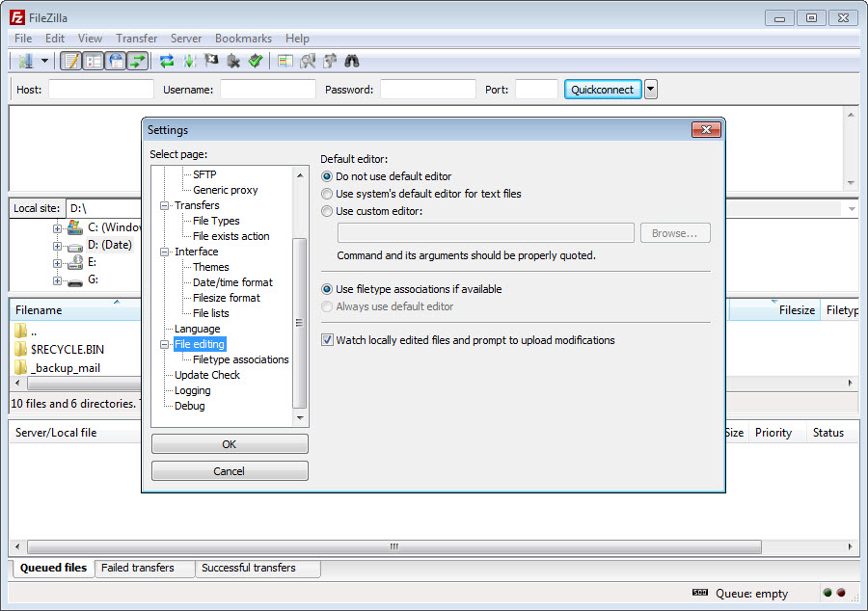Viewport: 868px width, 611px height.
Task: Toggle local directory tree display icon
Action: click(x=94, y=61)
